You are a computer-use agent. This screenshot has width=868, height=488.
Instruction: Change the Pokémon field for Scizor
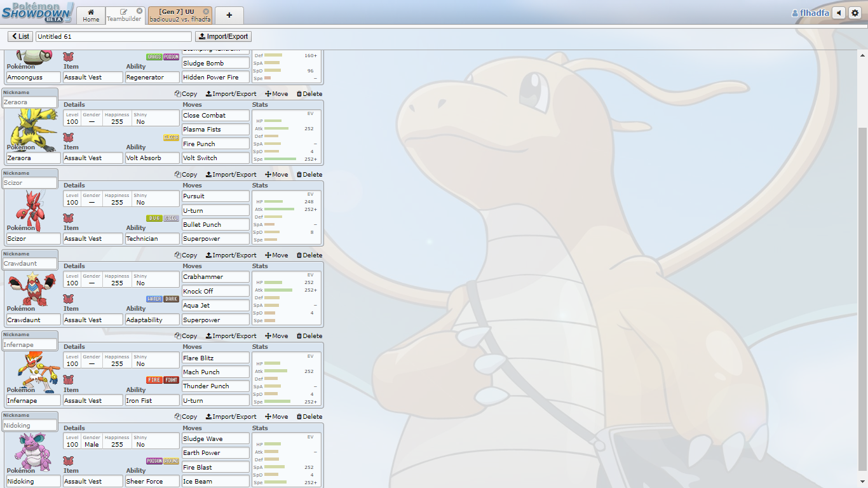34,239
